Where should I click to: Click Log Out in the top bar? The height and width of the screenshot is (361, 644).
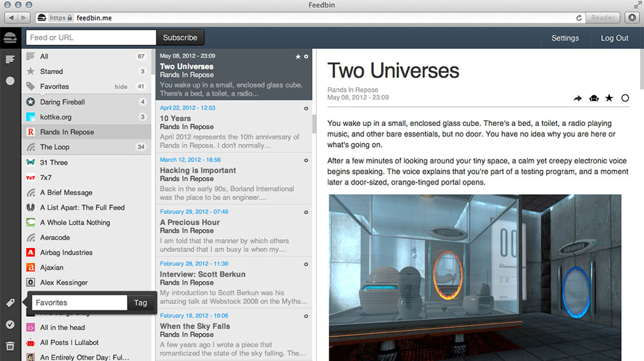click(614, 38)
